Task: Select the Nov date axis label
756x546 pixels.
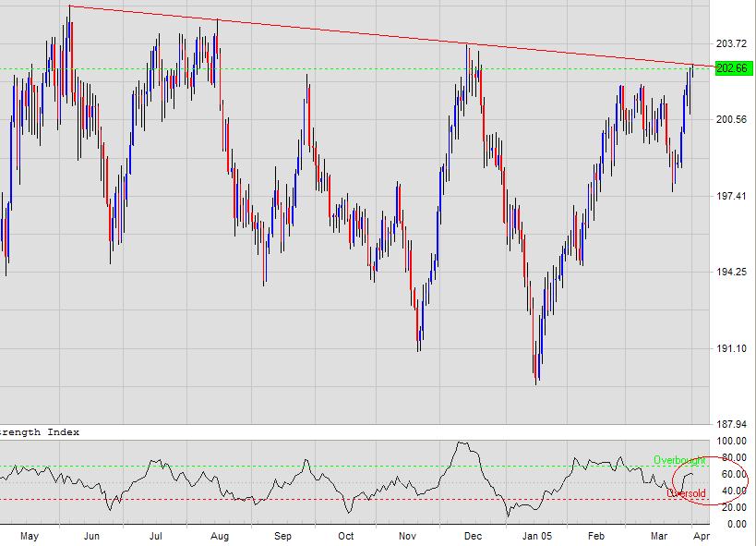Action: pyautogui.click(x=407, y=536)
